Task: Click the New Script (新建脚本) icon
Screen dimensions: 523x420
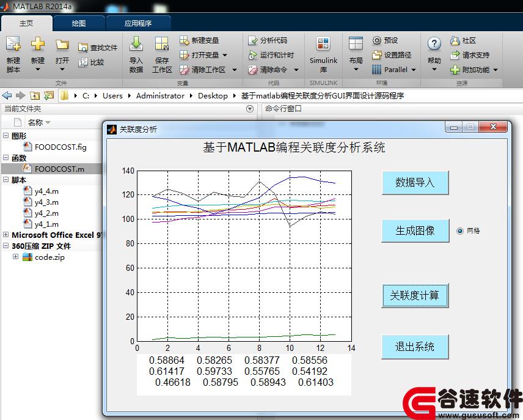Action: [x=13, y=43]
